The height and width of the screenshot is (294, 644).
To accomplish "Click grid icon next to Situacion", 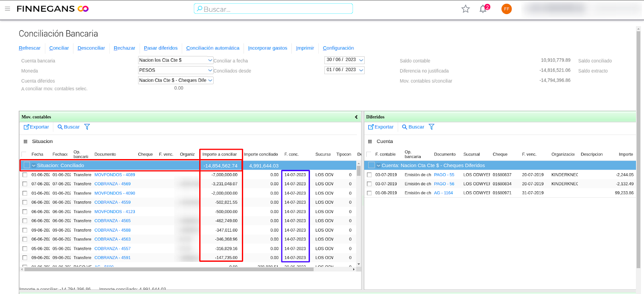I will pyautogui.click(x=25, y=141).
